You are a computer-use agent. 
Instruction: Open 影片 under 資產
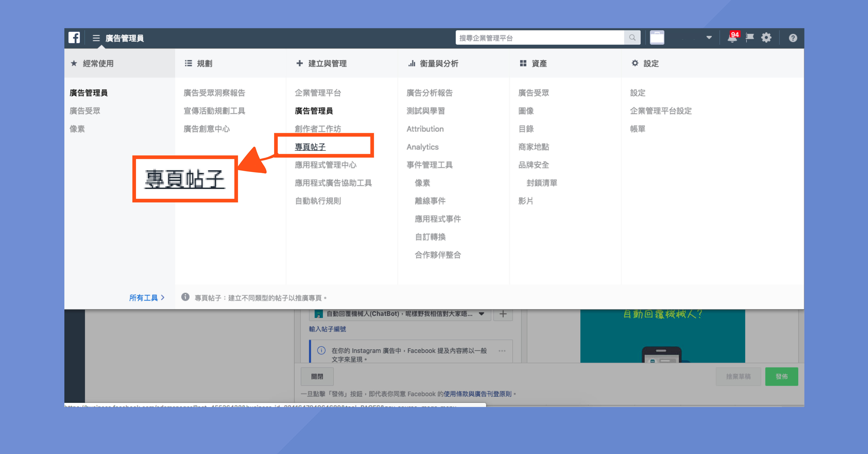526,201
